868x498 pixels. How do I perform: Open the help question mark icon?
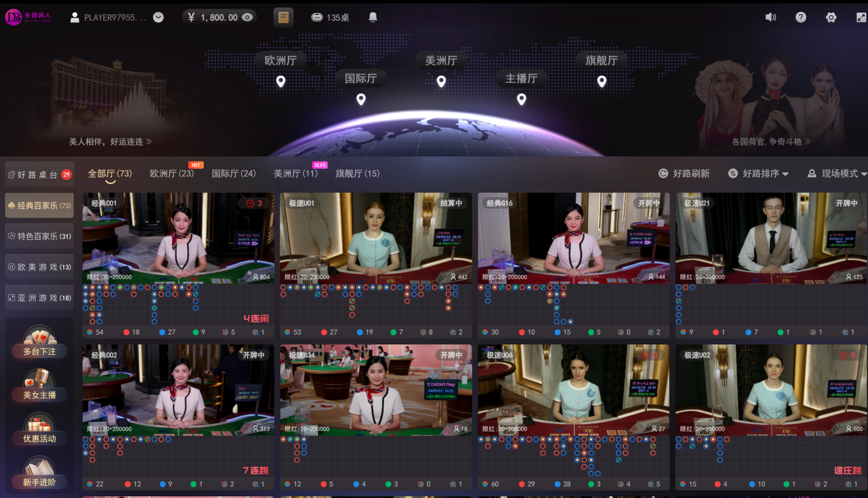(801, 17)
